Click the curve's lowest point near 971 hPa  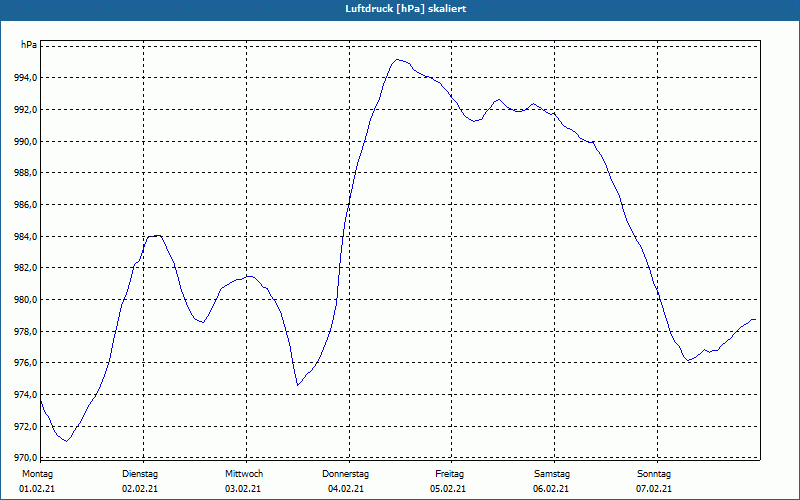66,441
